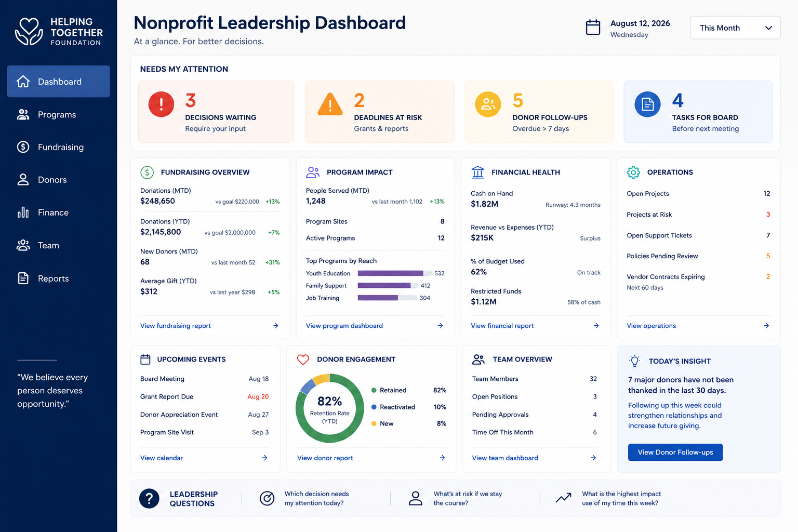Open the View team dashboard link
The height and width of the screenshot is (532, 798).
(x=505, y=458)
